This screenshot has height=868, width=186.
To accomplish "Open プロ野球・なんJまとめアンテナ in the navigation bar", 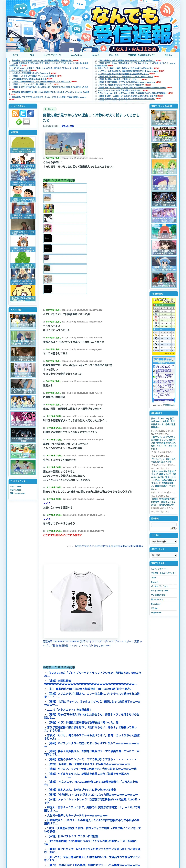I will point(142,55).
